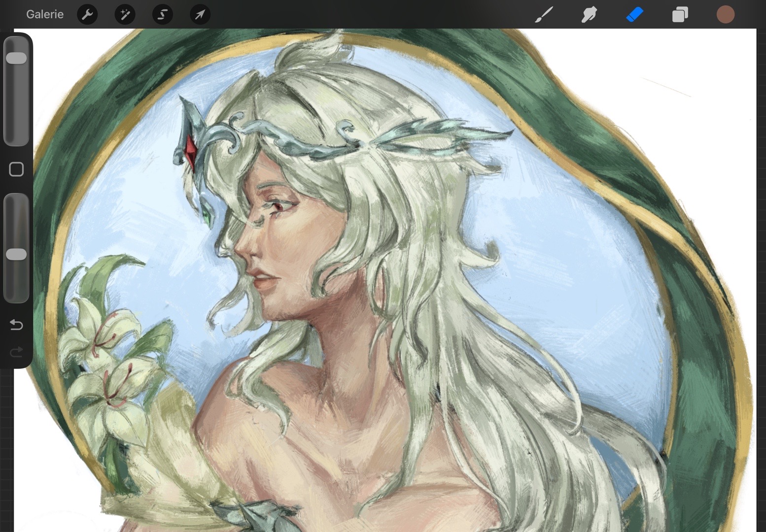Tap the square Modify button in sidebar

tap(16, 169)
